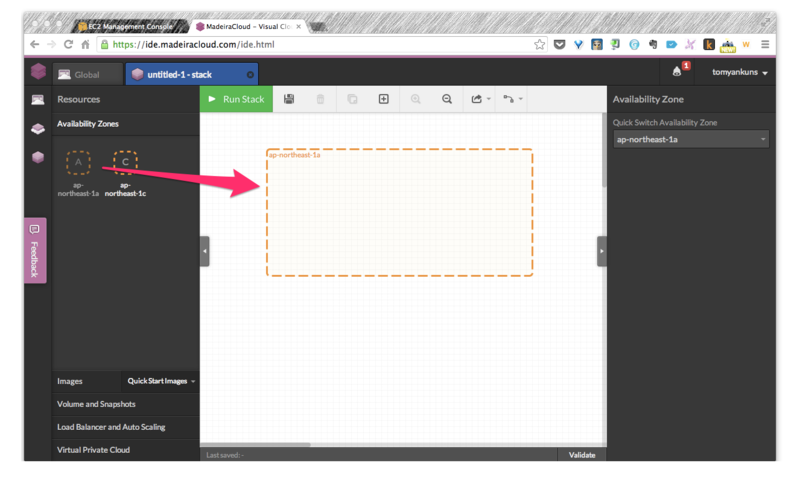Open the tomyankuns user menu
800x498 pixels.
point(740,72)
